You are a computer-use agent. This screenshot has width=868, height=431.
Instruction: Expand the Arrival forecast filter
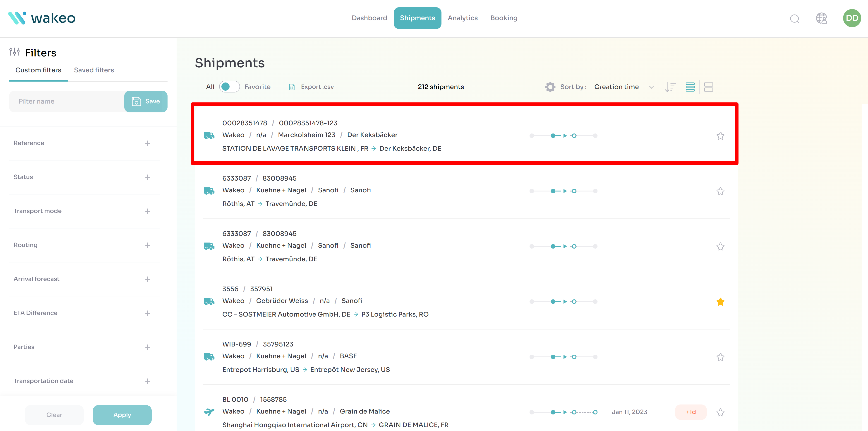pyautogui.click(x=148, y=279)
